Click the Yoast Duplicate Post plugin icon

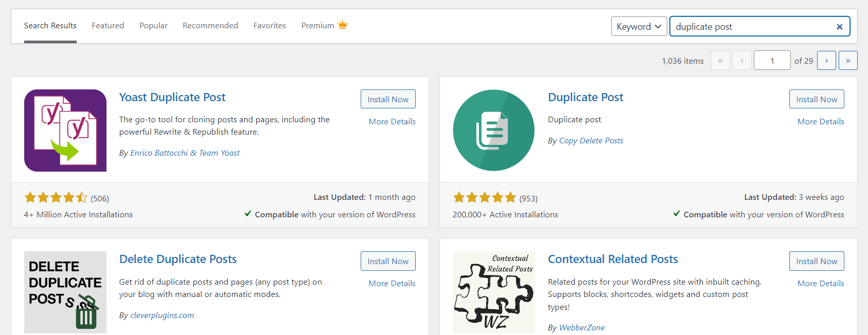pyautogui.click(x=65, y=131)
